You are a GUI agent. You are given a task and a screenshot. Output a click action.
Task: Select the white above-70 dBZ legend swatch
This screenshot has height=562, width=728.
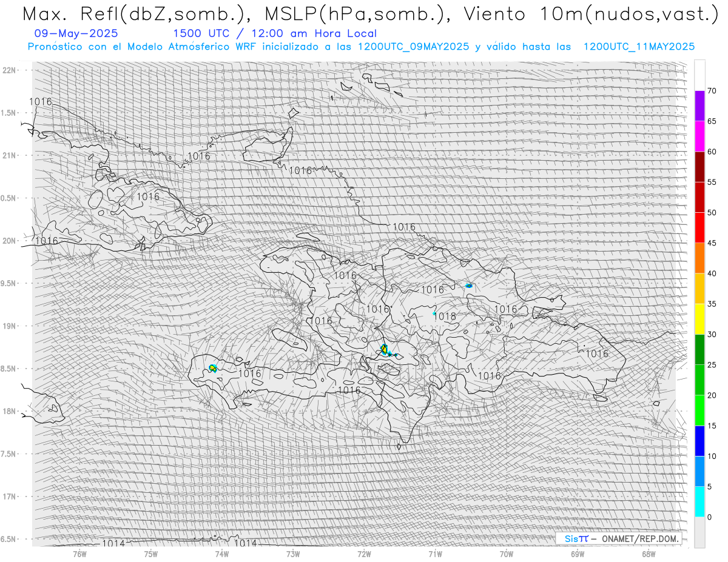click(699, 75)
